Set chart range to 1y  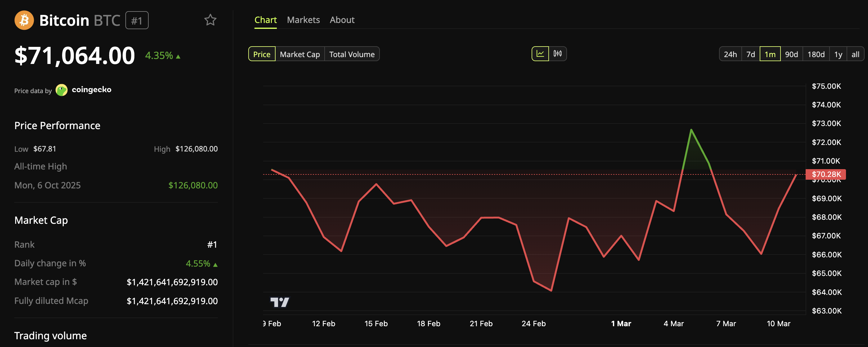point(838,54)
